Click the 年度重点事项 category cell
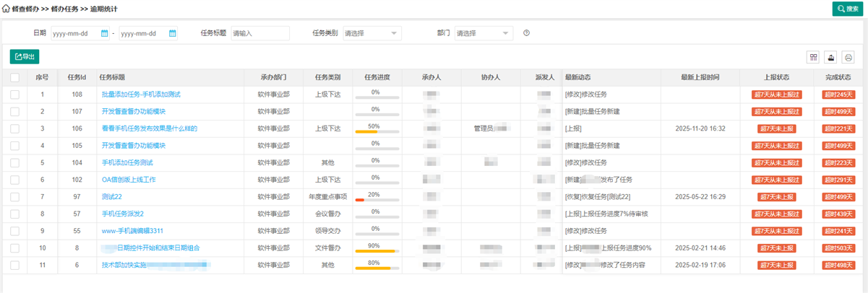The height and width of the screenshot is (293, 868). pyautogui.click(x=327, y=196)
